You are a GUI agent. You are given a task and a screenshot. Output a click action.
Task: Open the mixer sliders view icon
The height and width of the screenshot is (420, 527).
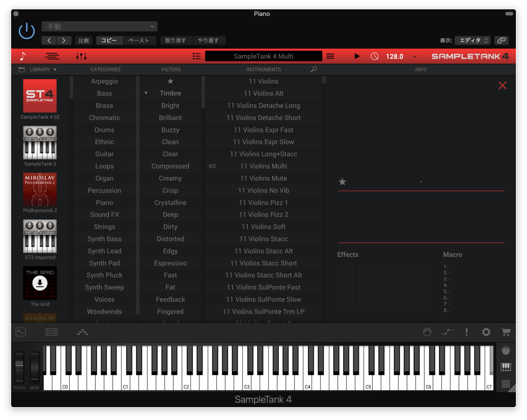81,56
